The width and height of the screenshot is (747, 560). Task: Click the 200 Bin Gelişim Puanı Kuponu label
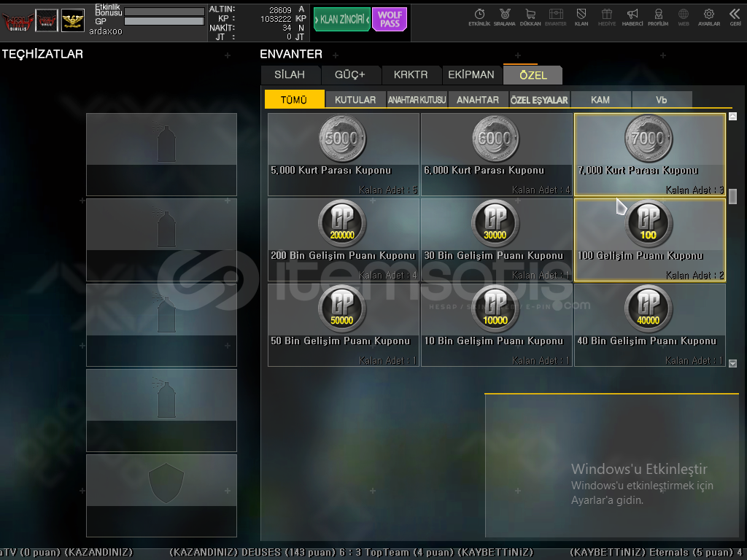pos(343,256)
